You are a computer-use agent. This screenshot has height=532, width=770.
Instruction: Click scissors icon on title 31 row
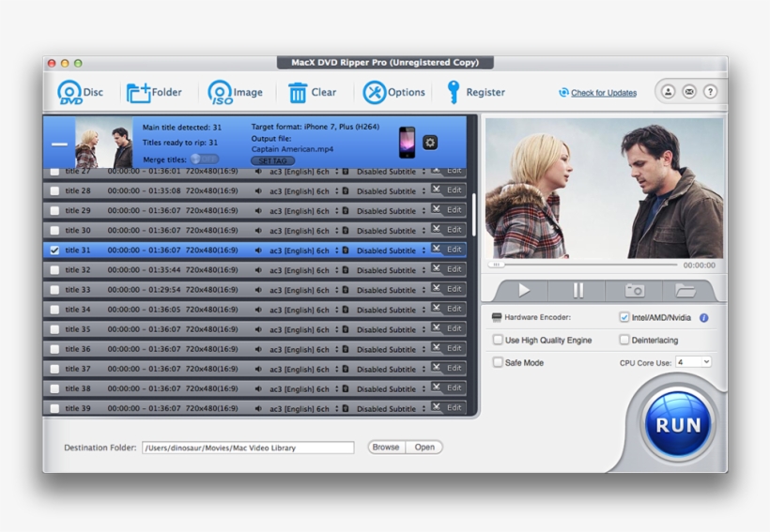coord(436,249)
